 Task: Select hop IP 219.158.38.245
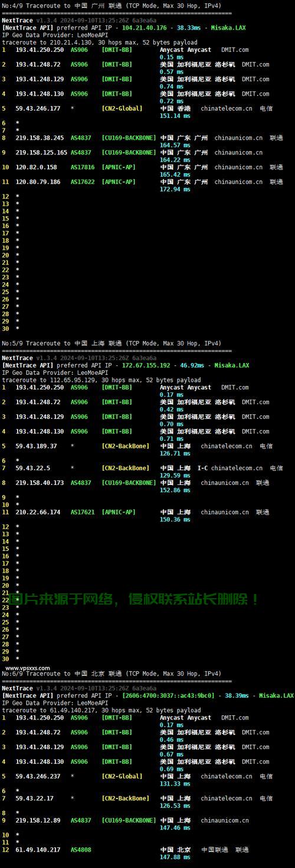[x=40, y=138]
